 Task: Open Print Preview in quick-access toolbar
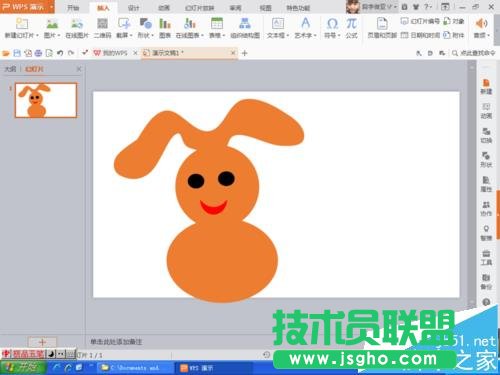coord(49,53)
